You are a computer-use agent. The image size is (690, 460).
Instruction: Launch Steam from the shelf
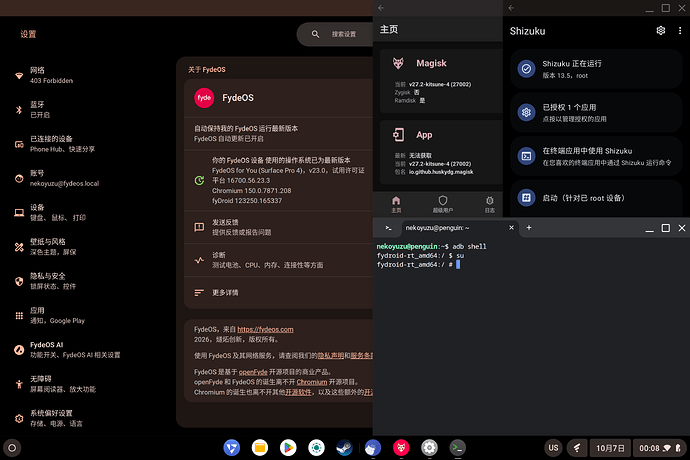click(x=344, y=448)
